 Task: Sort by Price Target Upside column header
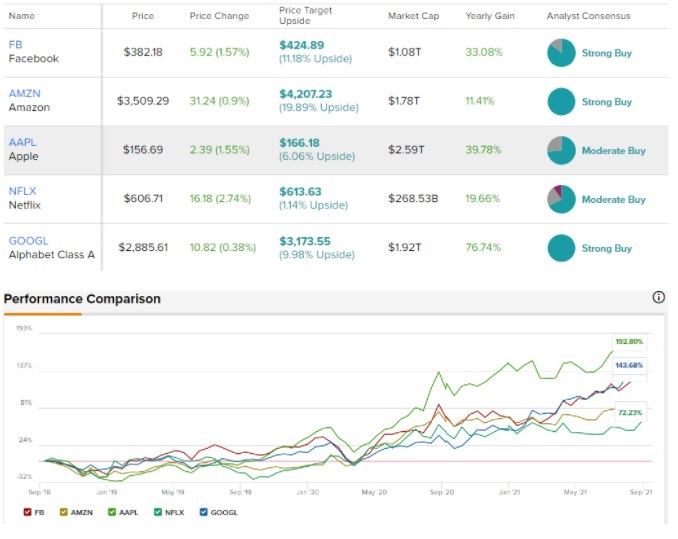pyautogui.click(x=305, y=16)
